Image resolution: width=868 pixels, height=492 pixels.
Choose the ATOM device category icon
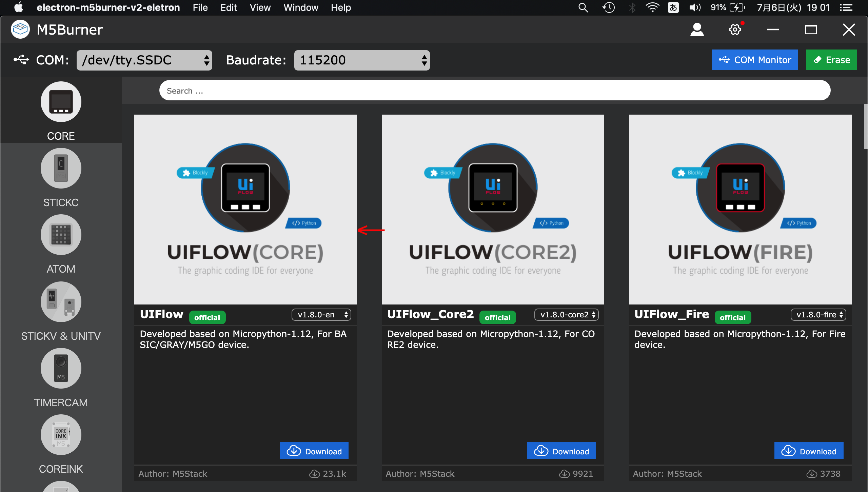61,235
